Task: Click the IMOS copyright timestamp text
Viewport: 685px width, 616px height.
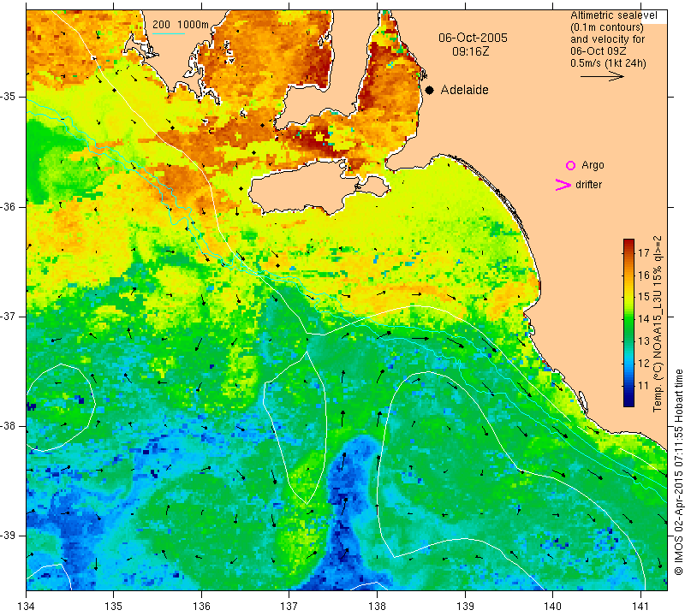Action: [678, 472]
